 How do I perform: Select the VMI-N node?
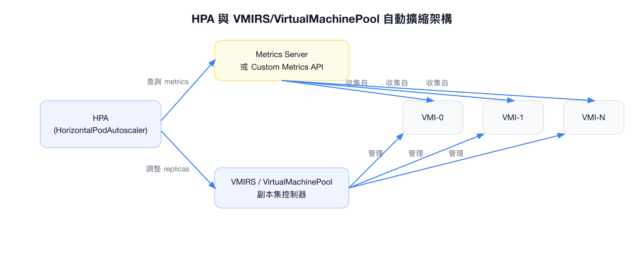594,117
